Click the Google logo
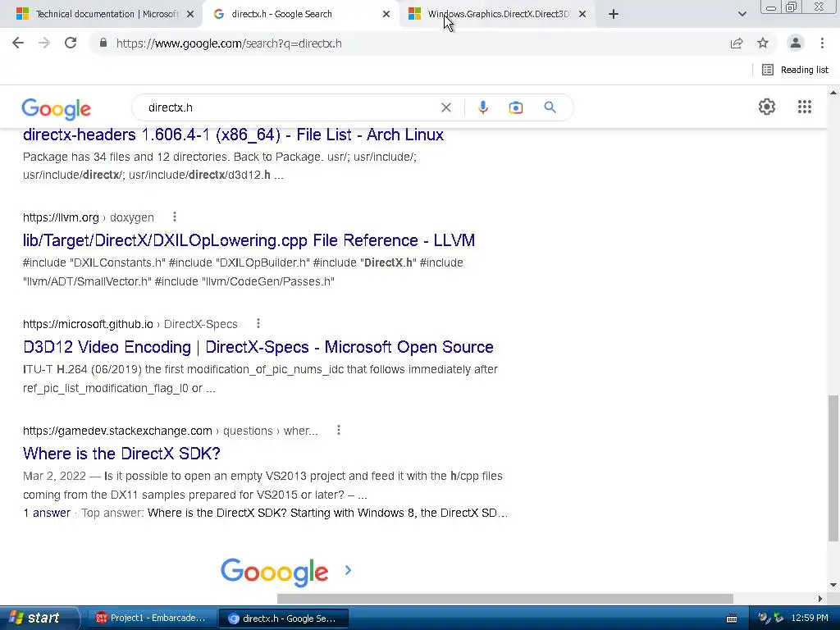Image resolution: width=840 pixels, height=630 pixels. (x=57, y=109)
